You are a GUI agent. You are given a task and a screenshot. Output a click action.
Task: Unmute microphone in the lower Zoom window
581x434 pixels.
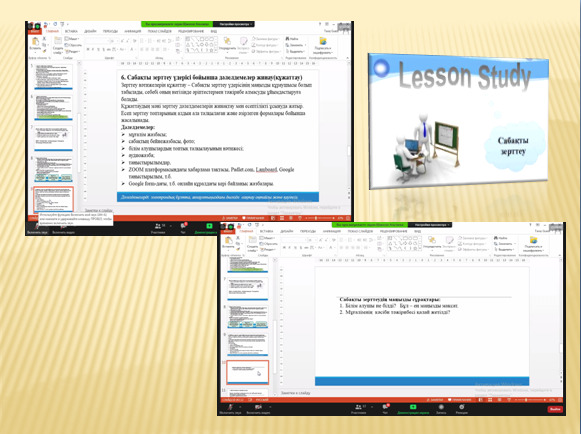click(230, 407)
